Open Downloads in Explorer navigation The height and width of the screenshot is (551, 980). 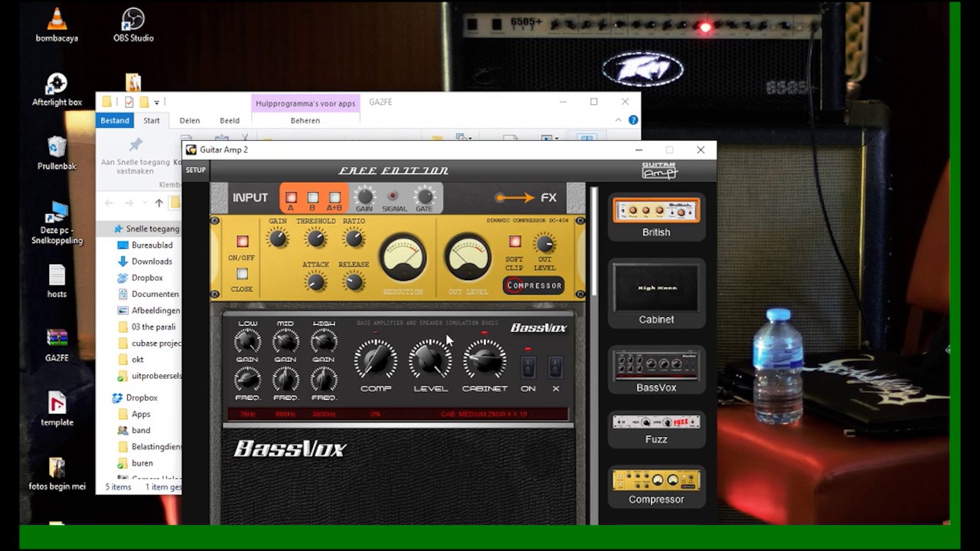145,261
